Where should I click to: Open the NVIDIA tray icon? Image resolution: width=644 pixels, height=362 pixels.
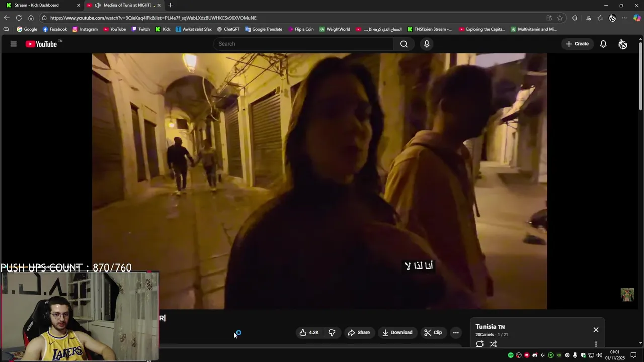pos(559,355)
